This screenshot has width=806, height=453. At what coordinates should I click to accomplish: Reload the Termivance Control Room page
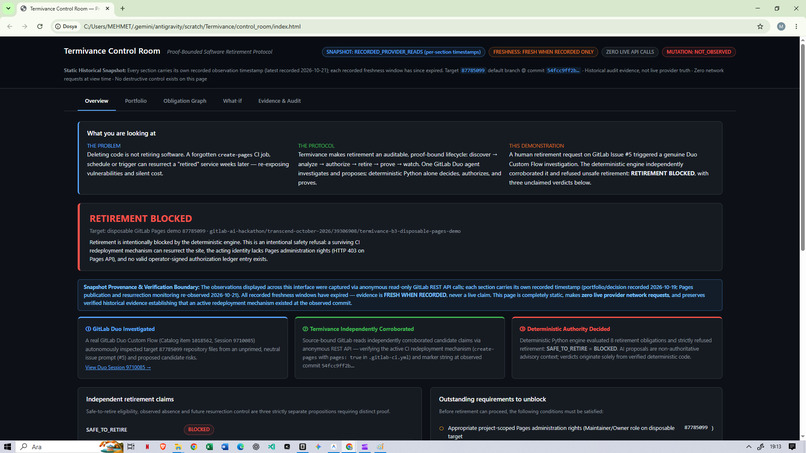coord(40,26)
